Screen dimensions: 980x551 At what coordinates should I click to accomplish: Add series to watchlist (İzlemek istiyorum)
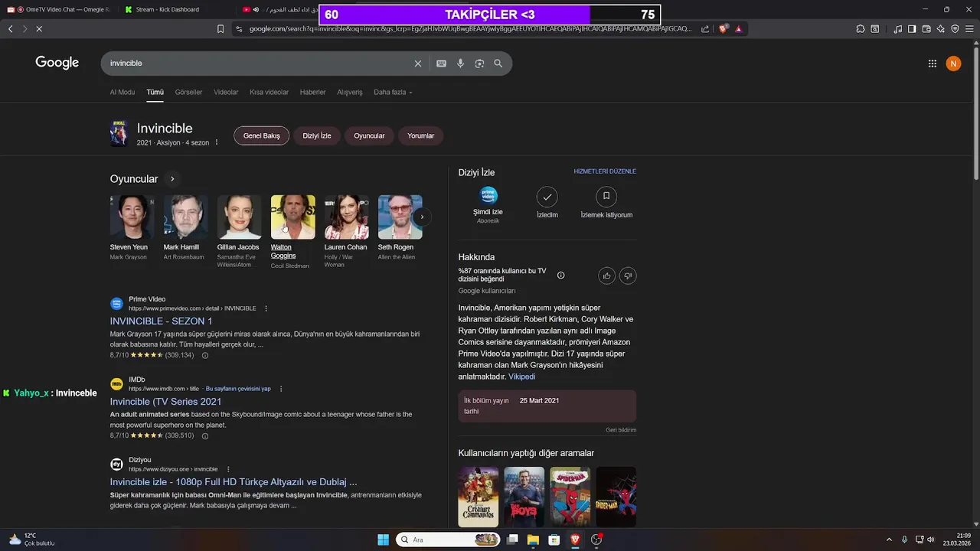coord(606,197)
